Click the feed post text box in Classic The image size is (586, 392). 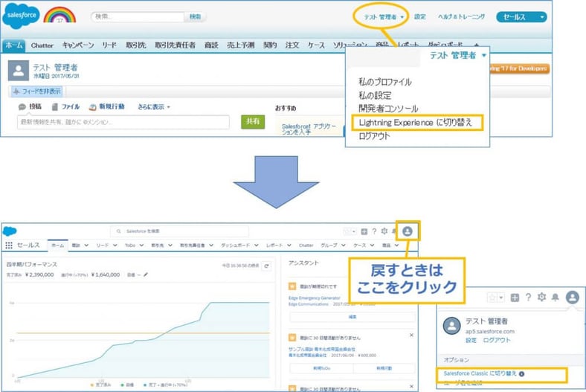(x=123, y=122)
